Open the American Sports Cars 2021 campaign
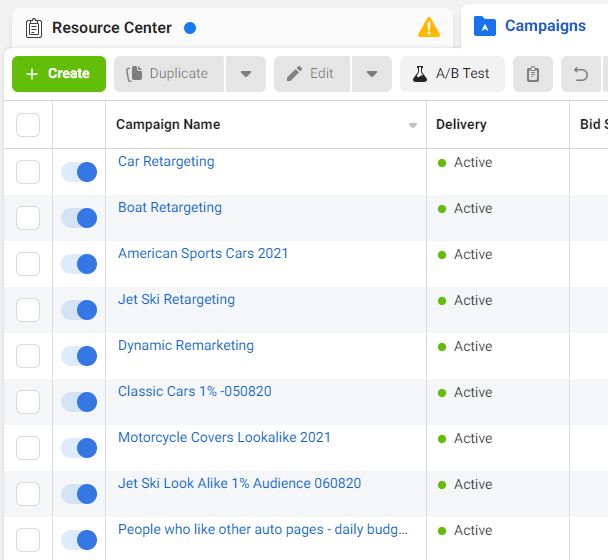Screen dimensions: 608x560 (x=203, y=254)
